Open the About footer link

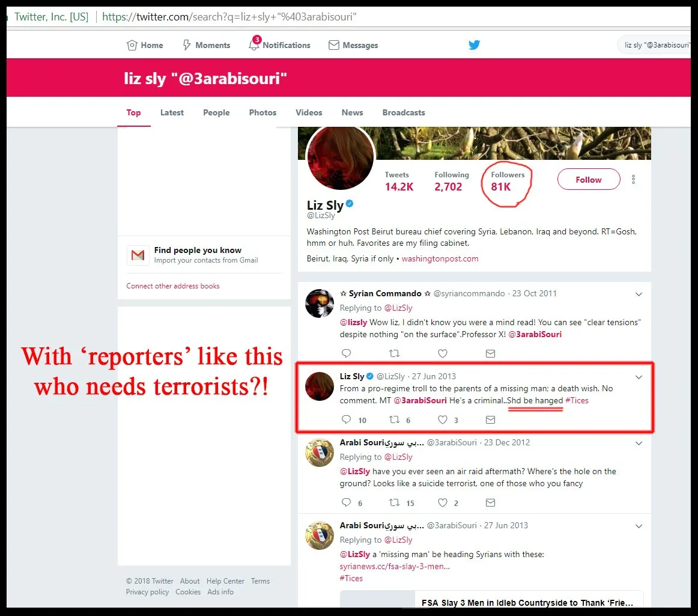pyautogui.click(x=190, y=581)
